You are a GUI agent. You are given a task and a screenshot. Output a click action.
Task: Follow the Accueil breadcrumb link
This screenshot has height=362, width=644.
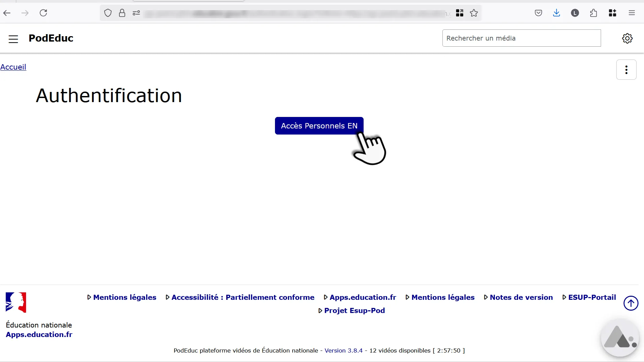tap(13, 67)
